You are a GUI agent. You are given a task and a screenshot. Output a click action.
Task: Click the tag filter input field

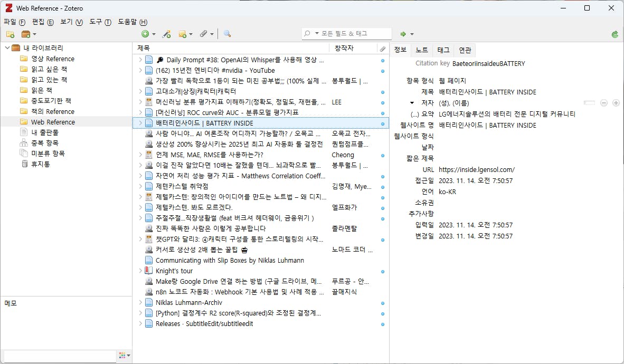60,356
